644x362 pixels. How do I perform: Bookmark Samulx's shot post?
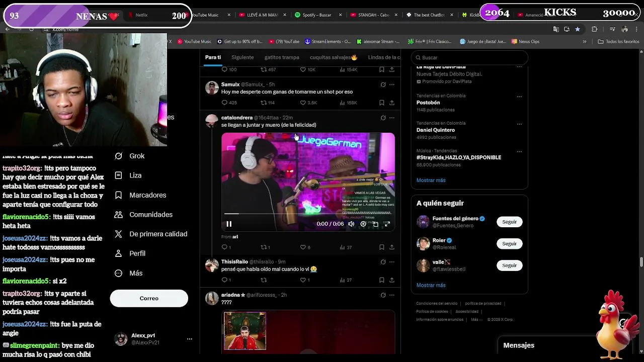tap(382, 103)
